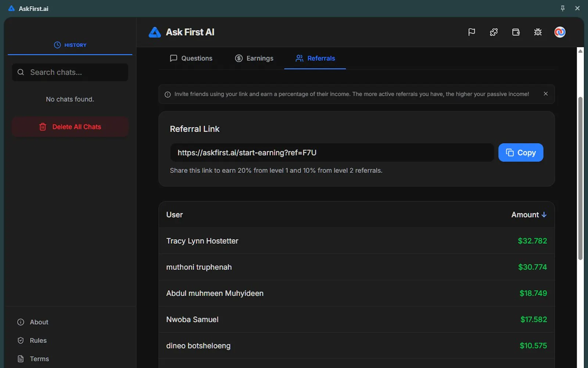
Task: Select dineo botsheloeng row
Action: click(x=356, y=346)
